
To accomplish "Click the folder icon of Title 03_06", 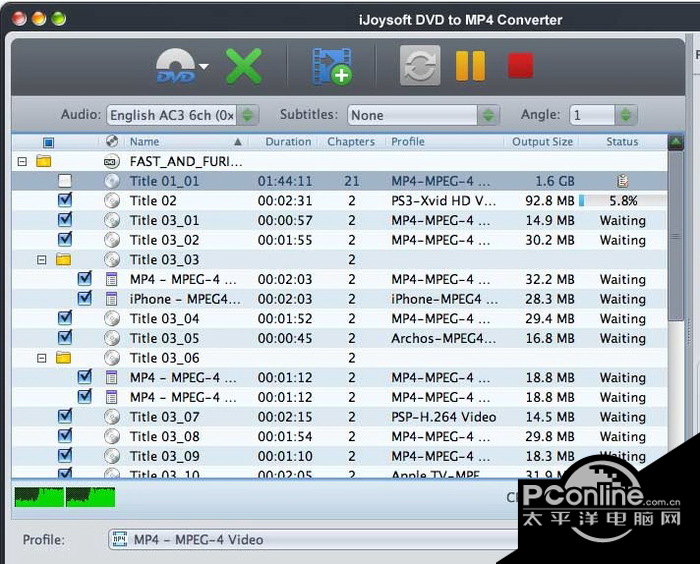I will (x=63, y=357).
